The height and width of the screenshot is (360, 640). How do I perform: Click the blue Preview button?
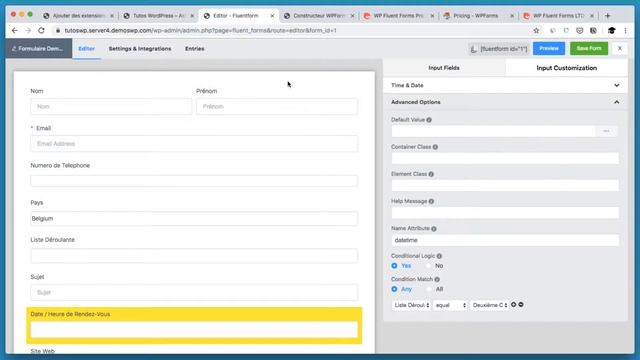(549, 49)
